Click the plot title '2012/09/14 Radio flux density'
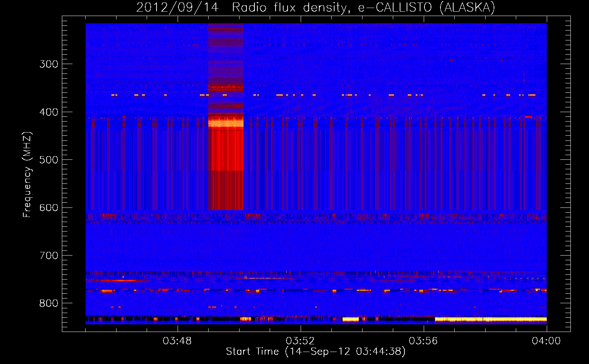589x364 pixels. [244, 8]
